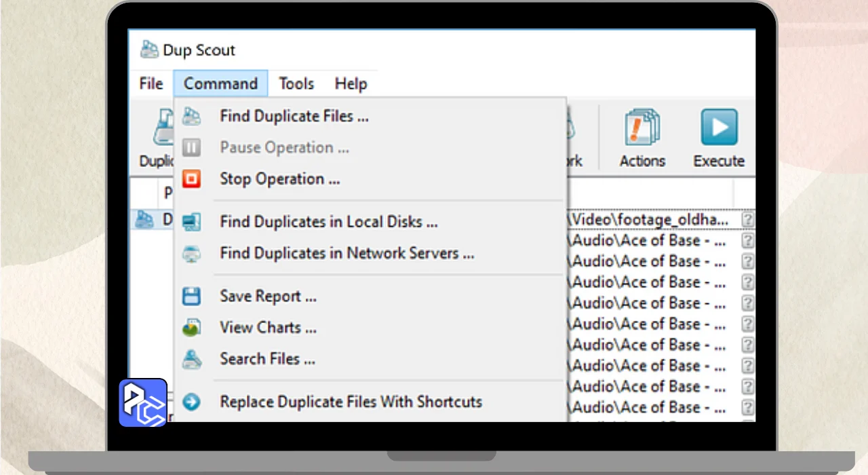Click the View Charts icon
The width and height of the screenshot is (868, 475).
coord(192,328)
